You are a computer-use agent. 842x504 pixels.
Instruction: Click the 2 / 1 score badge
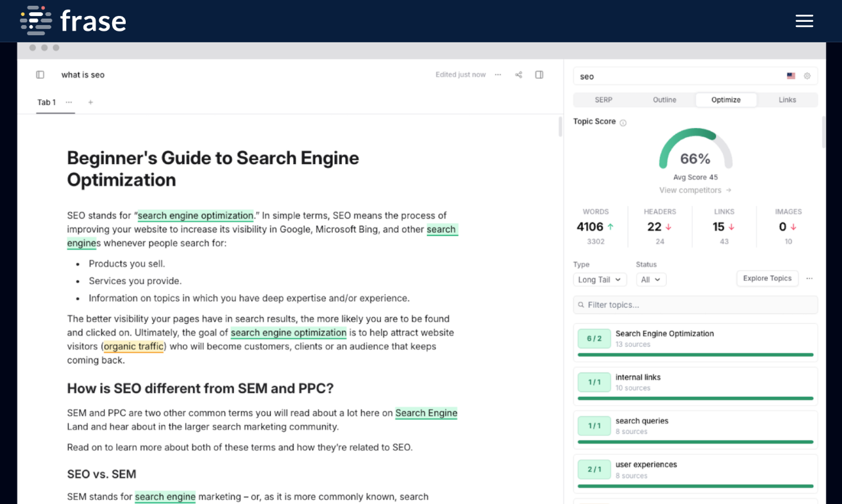click(594, 469)
